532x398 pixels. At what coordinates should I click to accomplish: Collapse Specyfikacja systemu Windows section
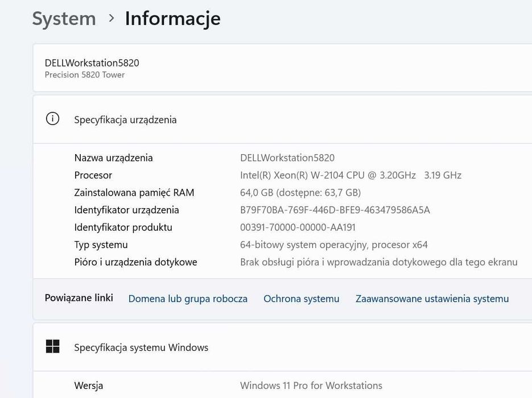pyautogui.click(x=282, y=347)
